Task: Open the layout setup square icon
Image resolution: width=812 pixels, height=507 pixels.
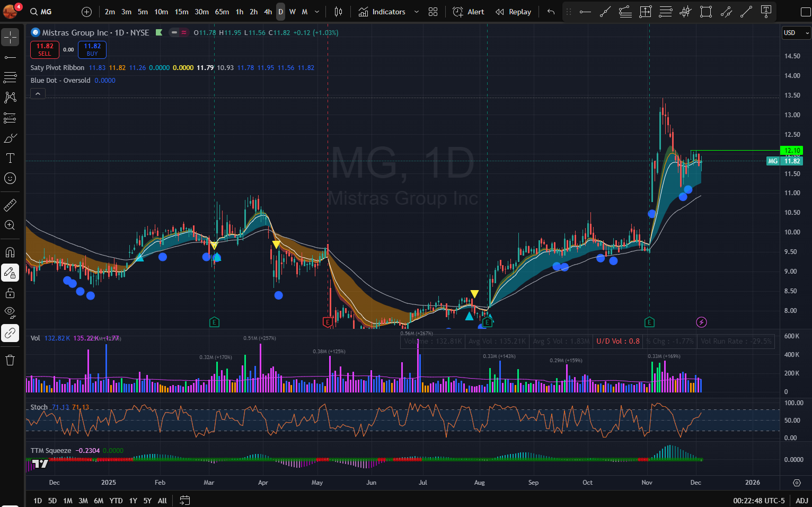Action: tap(805, 12)
